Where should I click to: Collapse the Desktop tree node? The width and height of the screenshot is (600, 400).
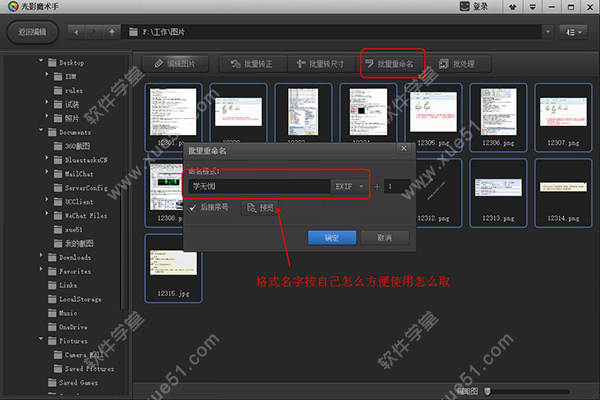pos(41,60)
